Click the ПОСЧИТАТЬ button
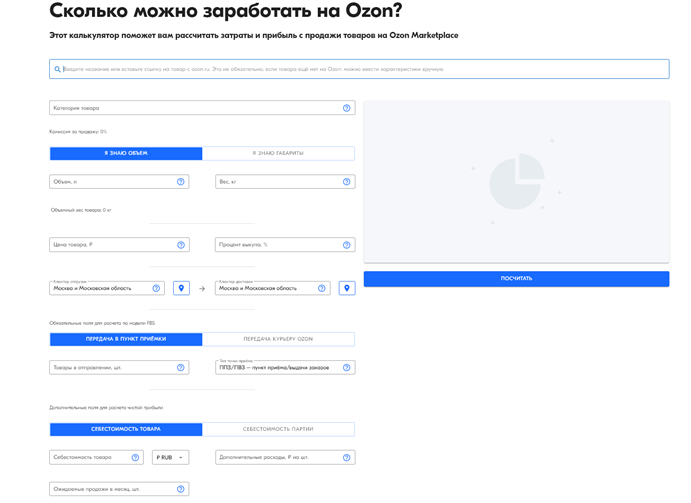Viewport: 691px width, 503px height. click(x=516, y=279)
